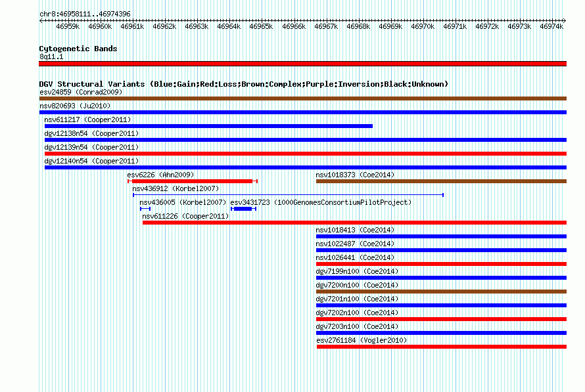The width and height of the screenshot is (585, 392).
Task: Click the DGV Structural Variants track title
Action: click(x=244, y=84)
